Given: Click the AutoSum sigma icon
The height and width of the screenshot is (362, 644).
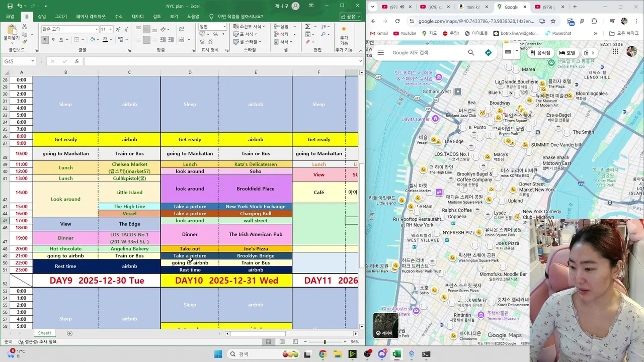Looking at the screenshot, I should tap(307, 26).
